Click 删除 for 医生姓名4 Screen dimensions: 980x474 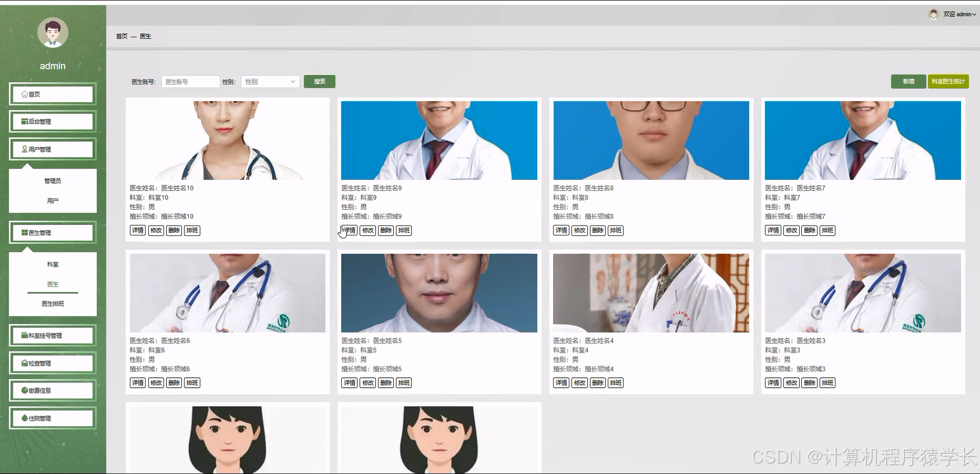(598, 383)
